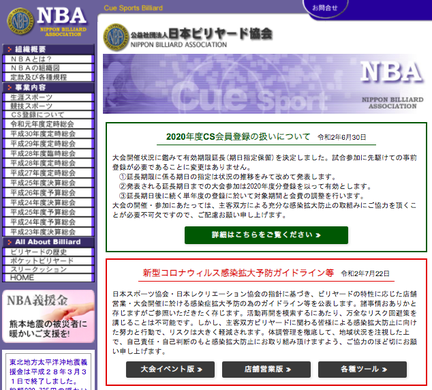
Task: Open 平成26年度予算総会 link
Action: point(48,193)
